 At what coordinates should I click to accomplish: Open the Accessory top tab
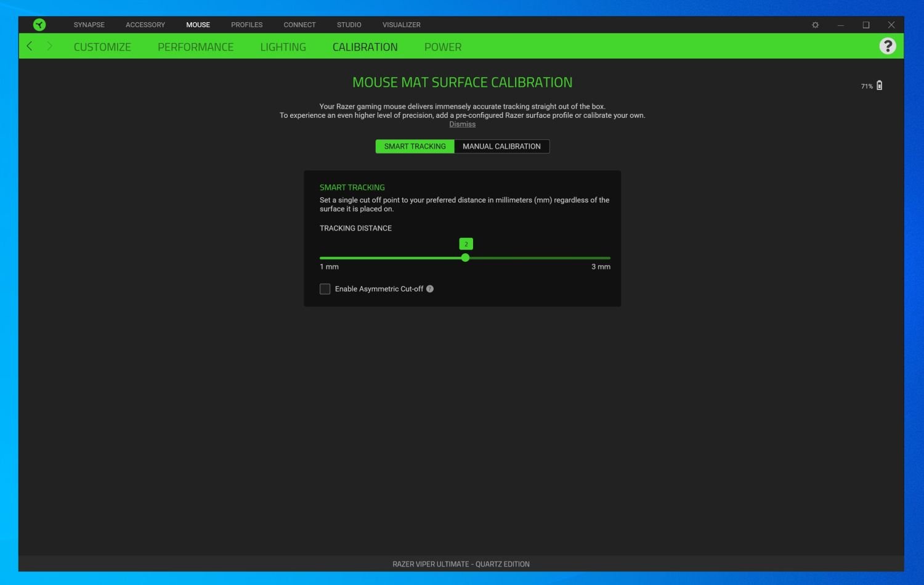pyautogui.click(x=145, y=25)
